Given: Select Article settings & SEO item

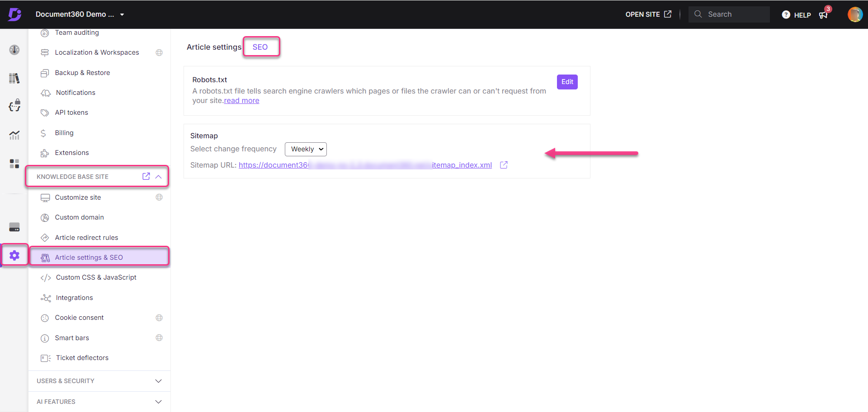Looking at the screenshot, I should 99,257.
